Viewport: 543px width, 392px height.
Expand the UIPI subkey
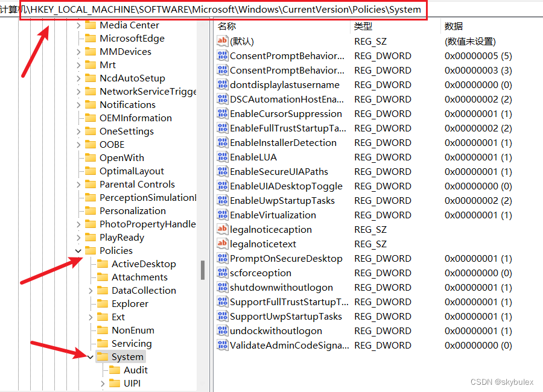103,384
